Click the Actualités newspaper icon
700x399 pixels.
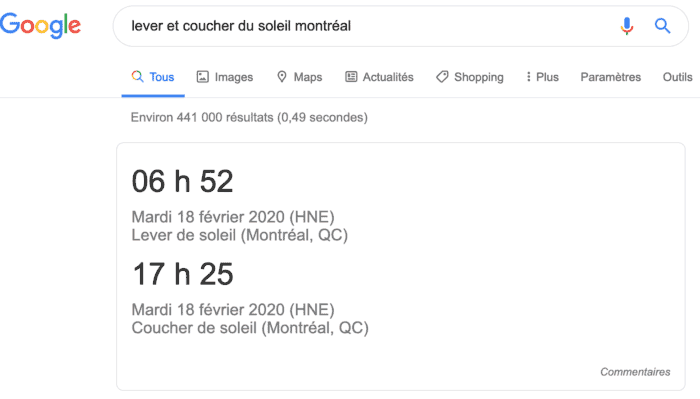(351, 77)
